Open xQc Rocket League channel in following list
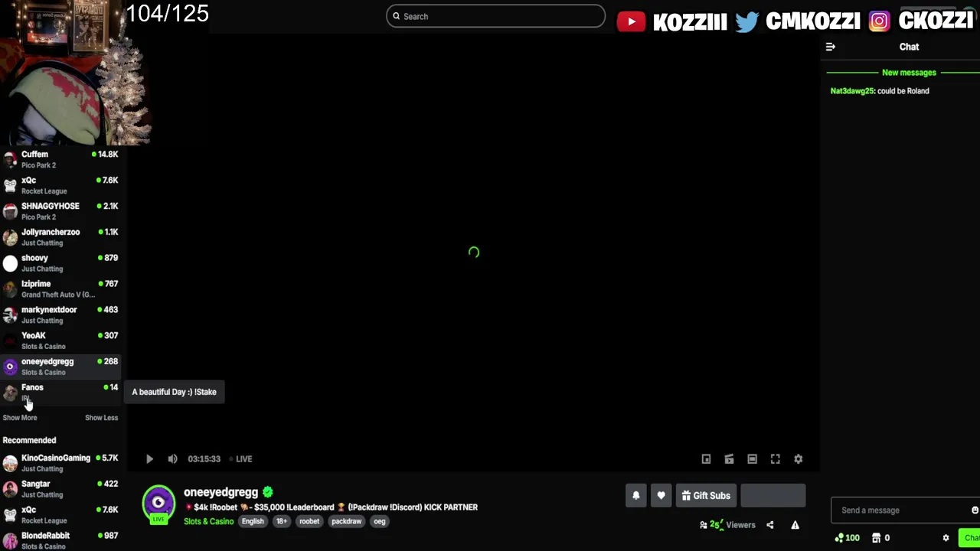Image resolution: width=980 pixels, height=551 pixels. pyautogui.click(x=61, y=185)
